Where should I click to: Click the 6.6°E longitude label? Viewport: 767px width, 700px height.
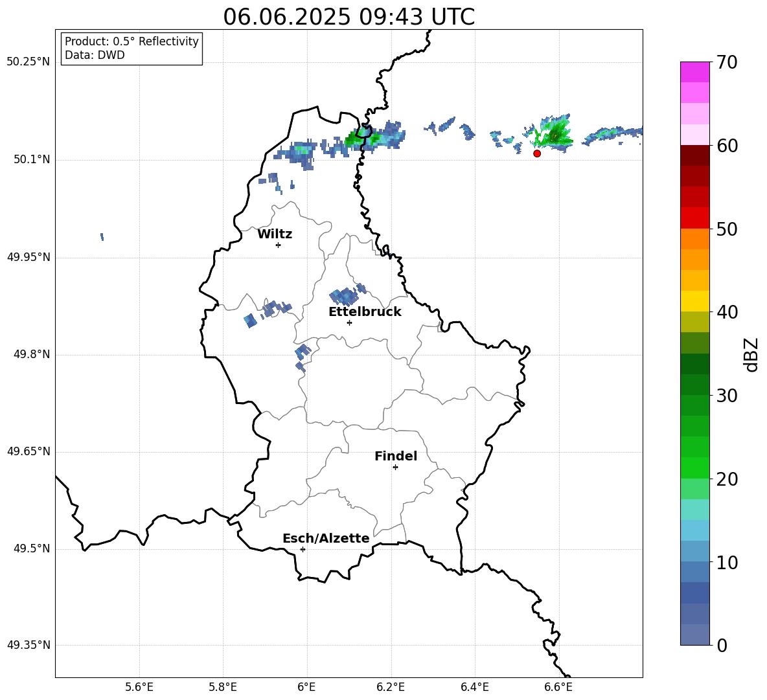tap(558, 688)
